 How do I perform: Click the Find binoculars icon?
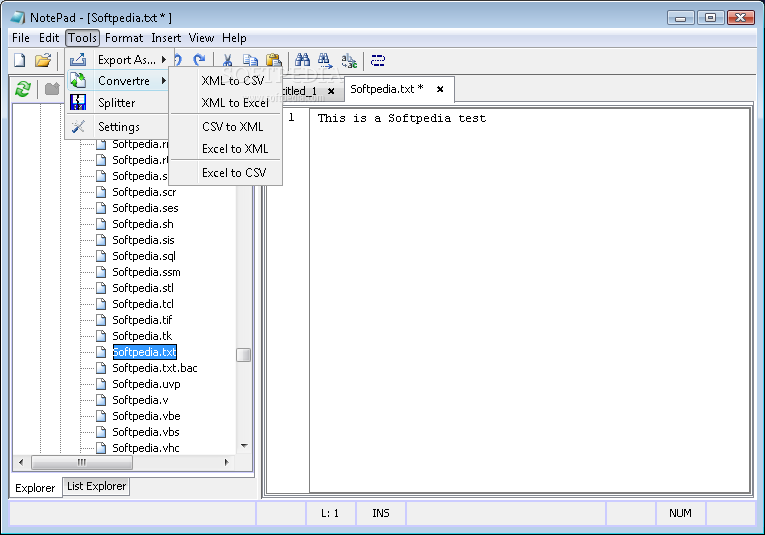[302, 60]
